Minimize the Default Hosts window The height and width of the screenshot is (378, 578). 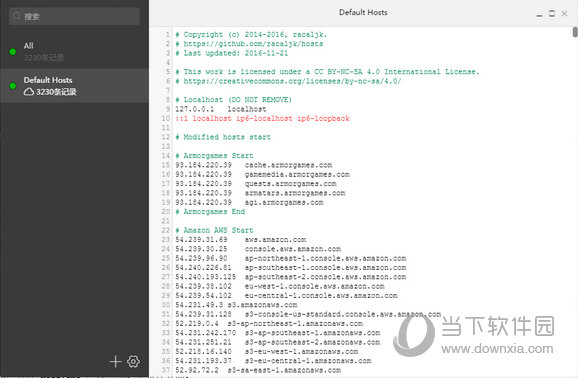click(539, 14)
